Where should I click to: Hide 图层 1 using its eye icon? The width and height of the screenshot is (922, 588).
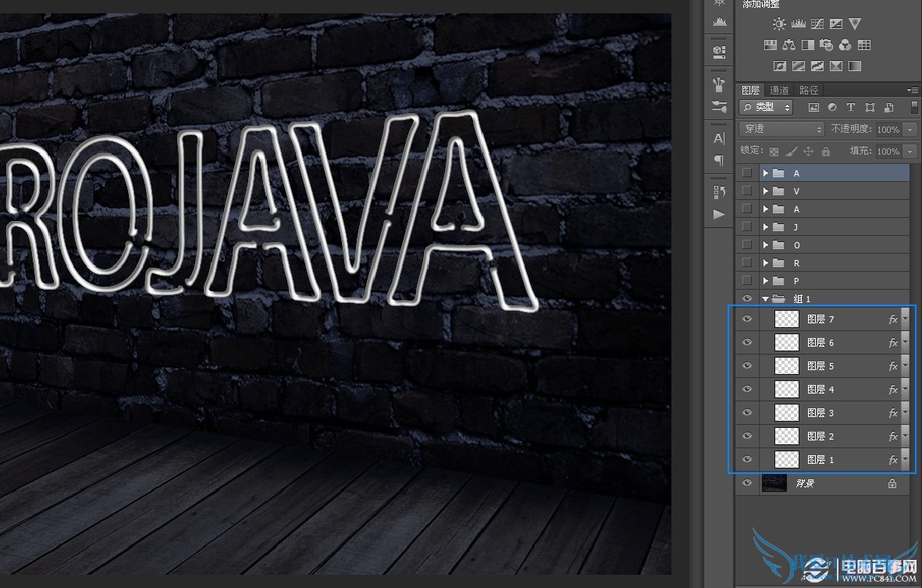click(x=747, y=459)
